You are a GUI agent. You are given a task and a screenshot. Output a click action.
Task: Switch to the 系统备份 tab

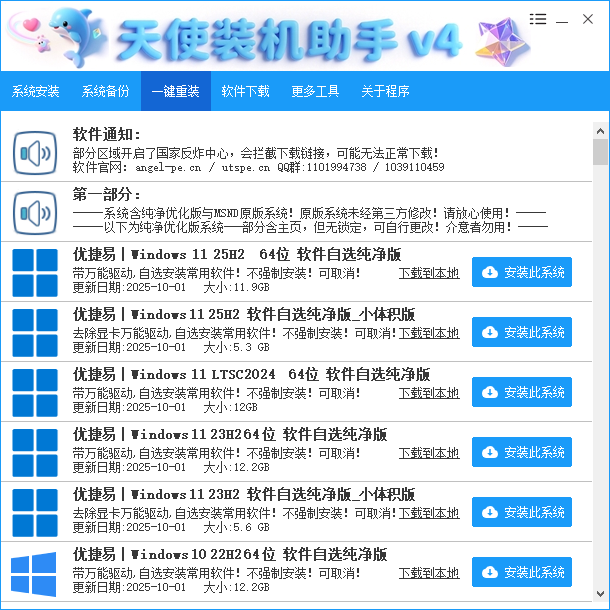pyautogui.click(x=105, y=91)
